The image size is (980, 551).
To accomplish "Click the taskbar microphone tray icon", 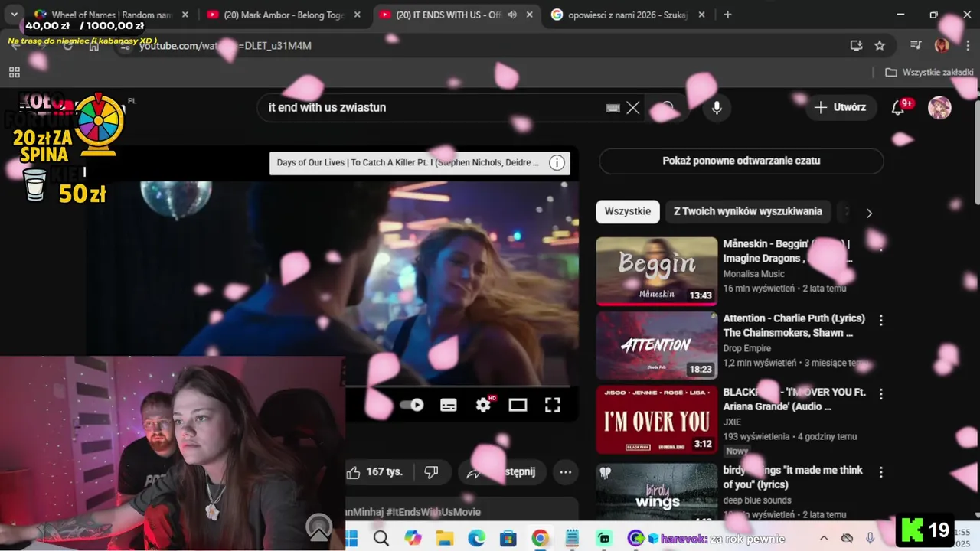I will tap(871, 538).
